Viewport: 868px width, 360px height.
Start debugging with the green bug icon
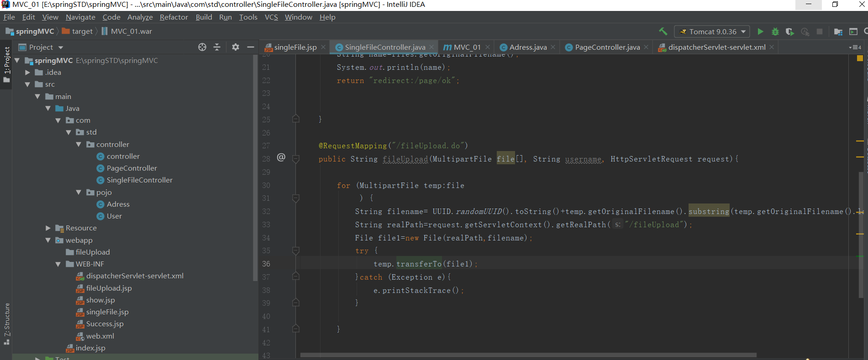click(775, 31)
